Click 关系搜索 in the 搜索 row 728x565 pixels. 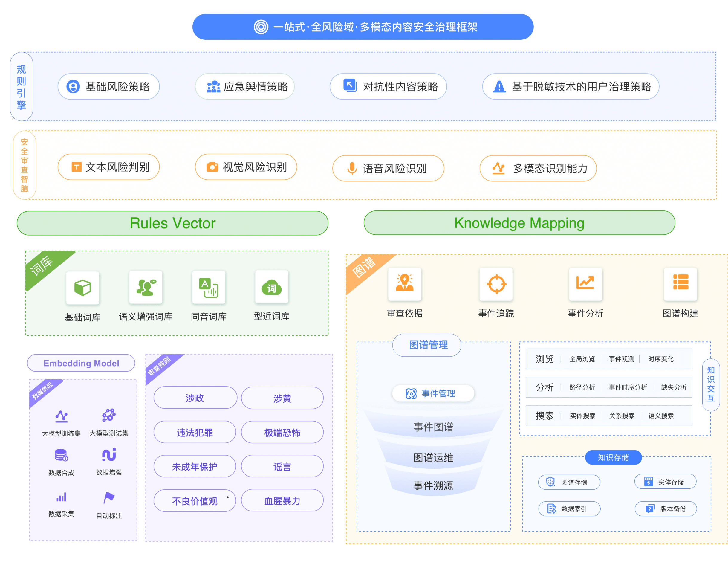pyautogui.click(x=622, y=416)
